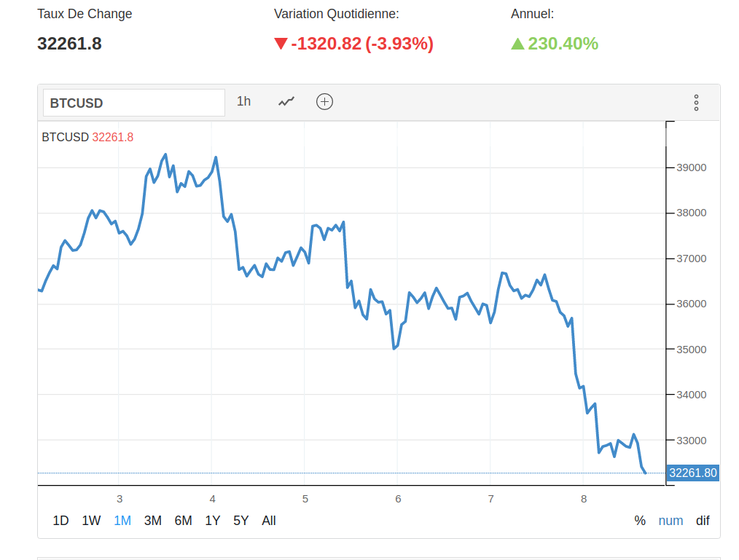This screenshot has width=739, height=560.
Task: Click the 32261.80 current price label
Action: [x=692, y=473]
